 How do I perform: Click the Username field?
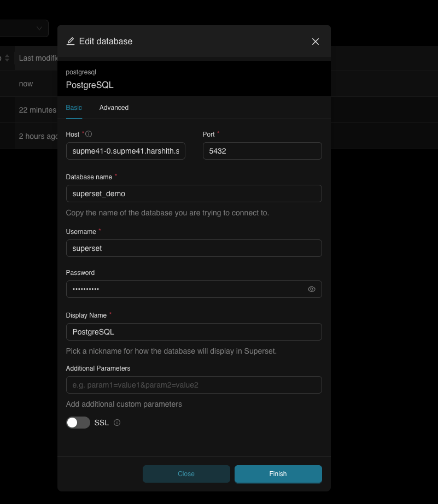coord(194,248)
